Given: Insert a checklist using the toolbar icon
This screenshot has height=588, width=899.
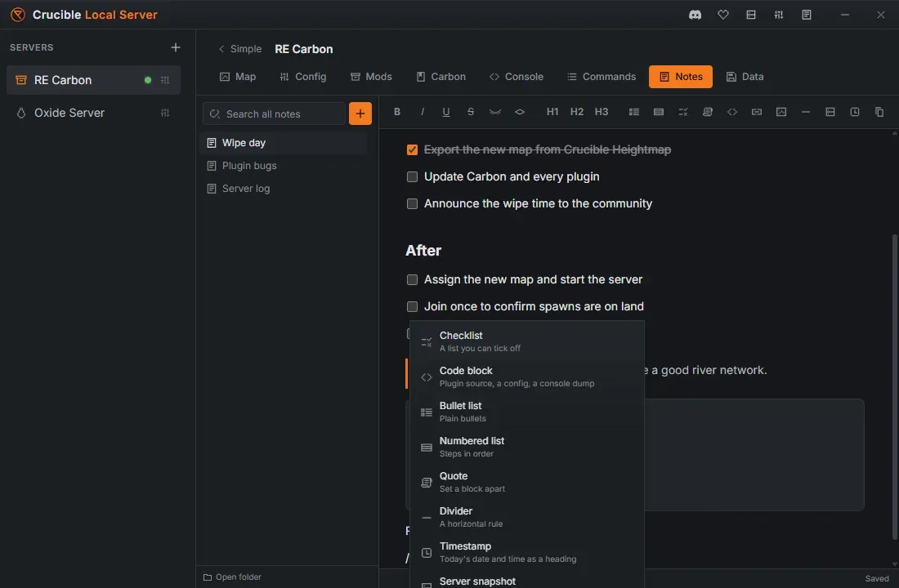Looking at the screenshot, I should point(683,112).
